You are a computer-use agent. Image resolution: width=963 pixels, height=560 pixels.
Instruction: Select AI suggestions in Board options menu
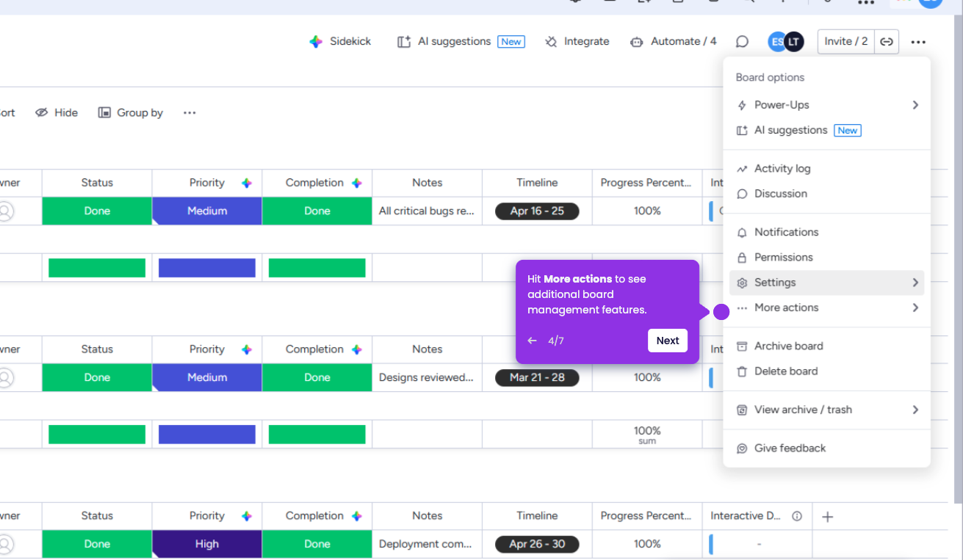(x=827, y=130)
